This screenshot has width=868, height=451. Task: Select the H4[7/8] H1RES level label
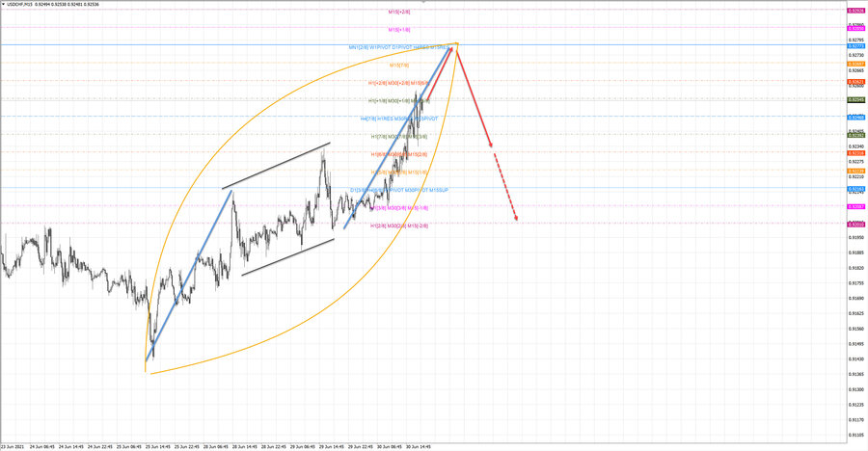(x=399, y=119)
